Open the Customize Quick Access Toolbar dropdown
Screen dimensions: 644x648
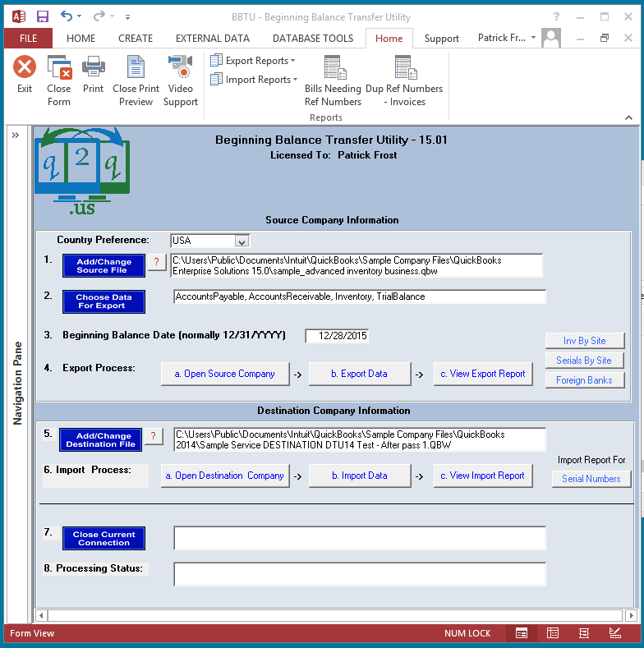point(127,17)
